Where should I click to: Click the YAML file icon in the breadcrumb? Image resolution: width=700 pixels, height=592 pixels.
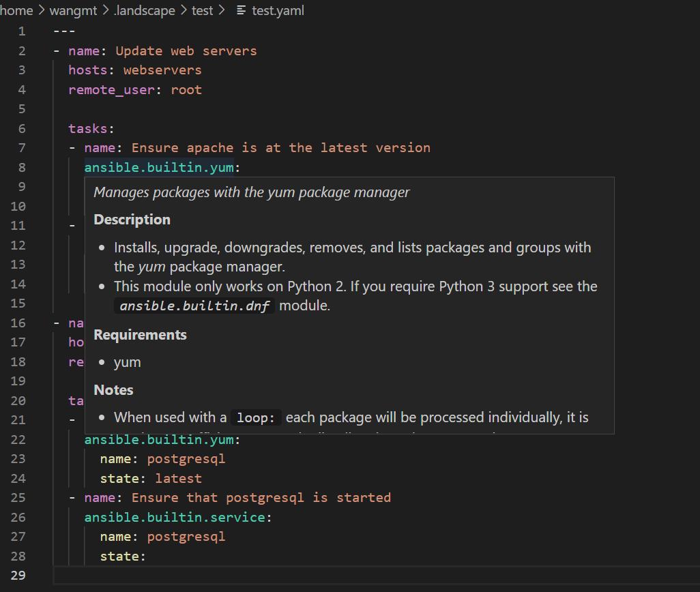click(x=240, y=10)
